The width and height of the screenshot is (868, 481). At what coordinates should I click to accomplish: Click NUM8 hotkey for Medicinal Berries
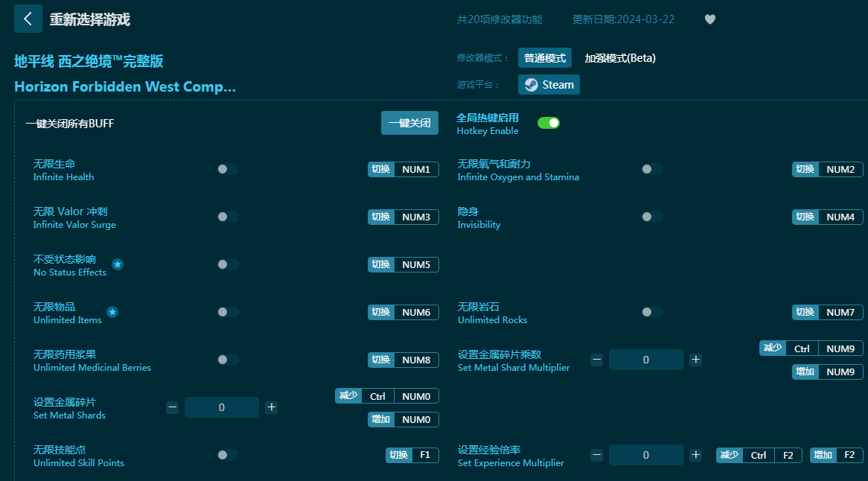[x=403, y=360]
